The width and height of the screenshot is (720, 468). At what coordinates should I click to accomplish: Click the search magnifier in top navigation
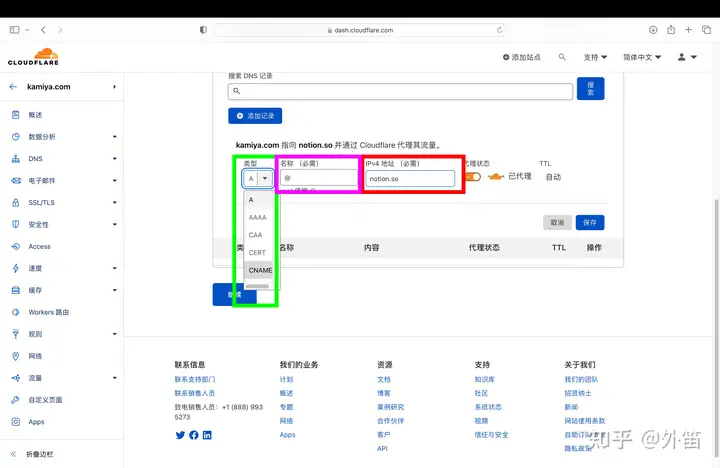click(562, 57)
